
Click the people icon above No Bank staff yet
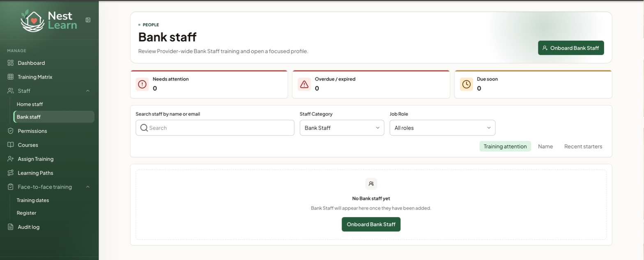(371, 184)
